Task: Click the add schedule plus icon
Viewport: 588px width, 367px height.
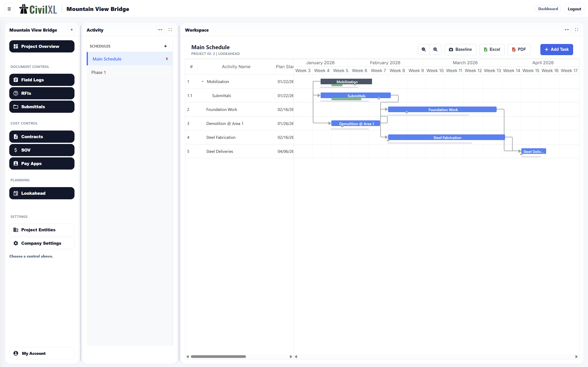Action: pyautogui.click(x=165, y=46)
